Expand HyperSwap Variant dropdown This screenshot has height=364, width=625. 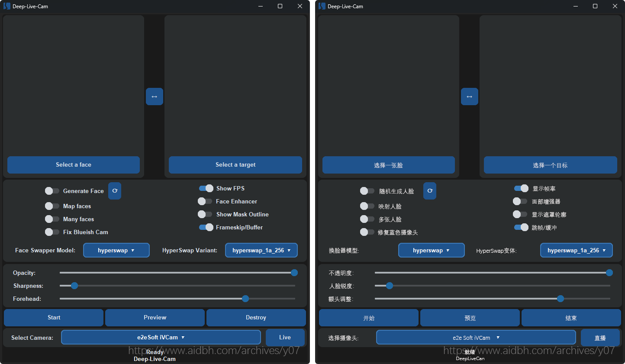[261, 250]
